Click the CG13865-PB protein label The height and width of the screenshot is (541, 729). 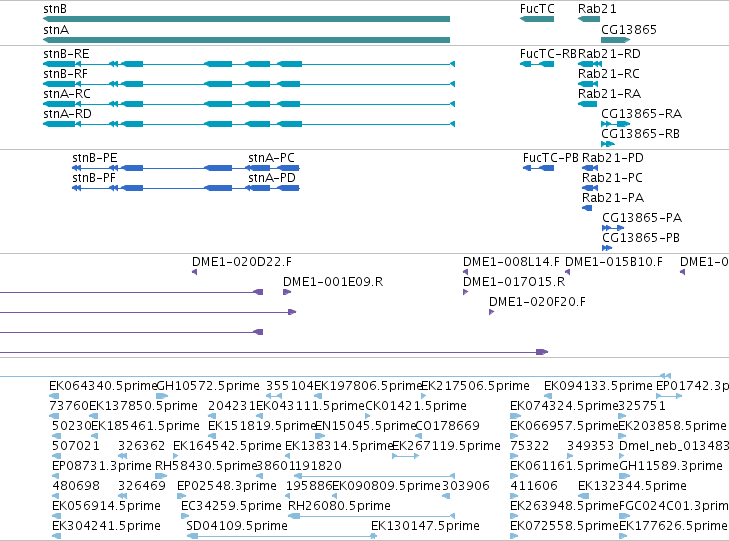point(641,238)
